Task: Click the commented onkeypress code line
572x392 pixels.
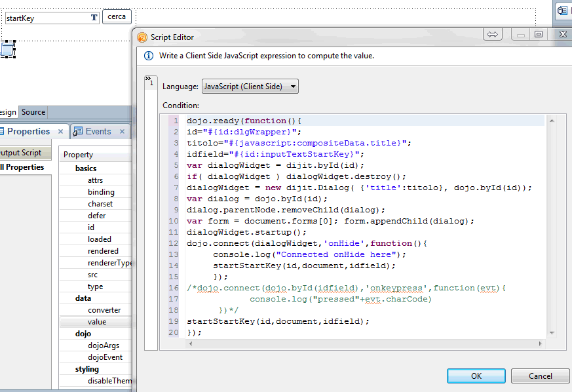Action: 346,288
